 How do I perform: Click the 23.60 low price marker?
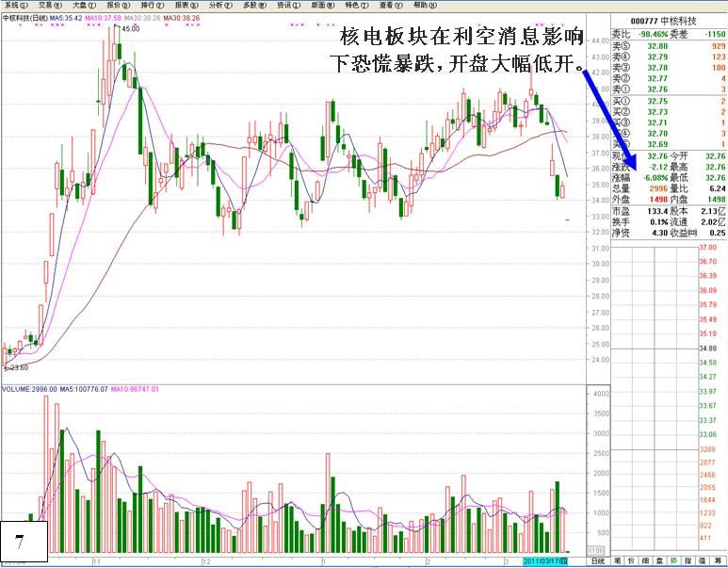pyautogui.click(x=19, y=367)
